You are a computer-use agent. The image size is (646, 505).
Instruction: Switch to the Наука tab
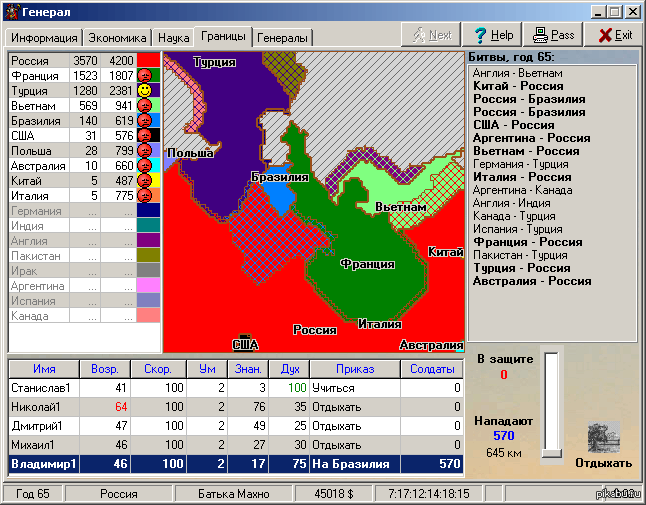pyautogui.click(x=173, y=38)
